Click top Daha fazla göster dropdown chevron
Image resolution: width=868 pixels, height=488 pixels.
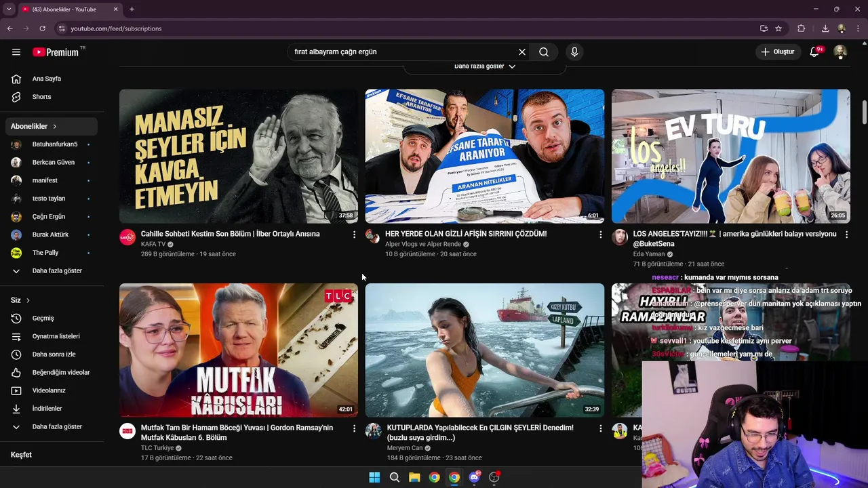coord(512,66)
